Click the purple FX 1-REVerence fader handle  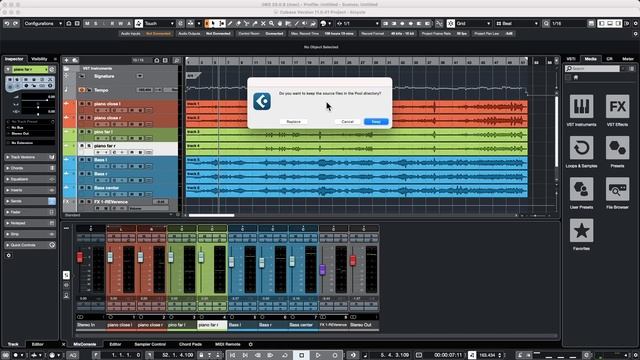click(322, 269)
